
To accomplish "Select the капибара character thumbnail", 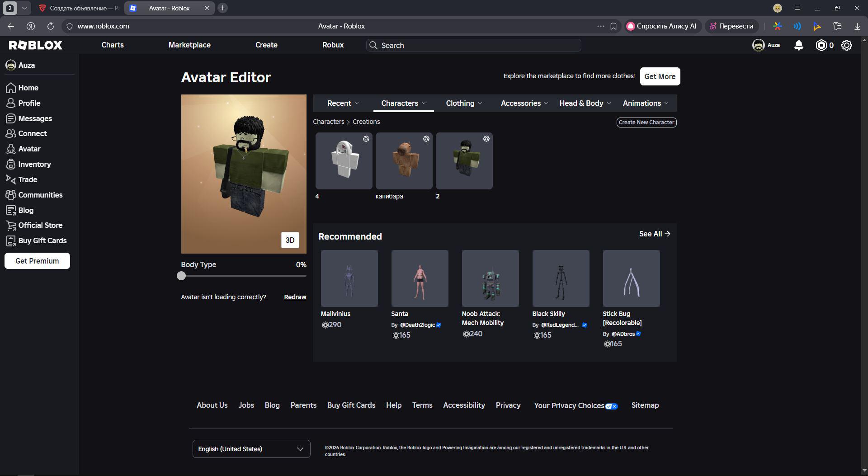I will [x=404, y=161].
